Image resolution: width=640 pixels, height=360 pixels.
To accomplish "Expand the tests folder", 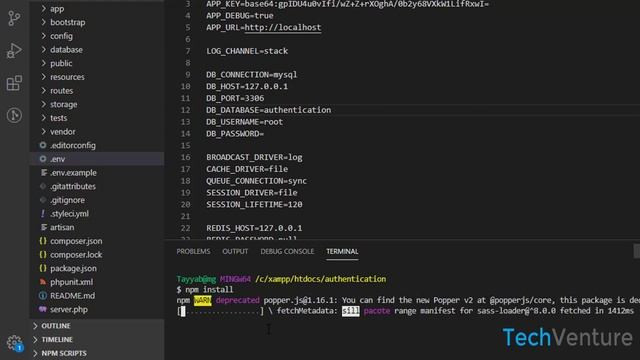I will tap(44, 118).
